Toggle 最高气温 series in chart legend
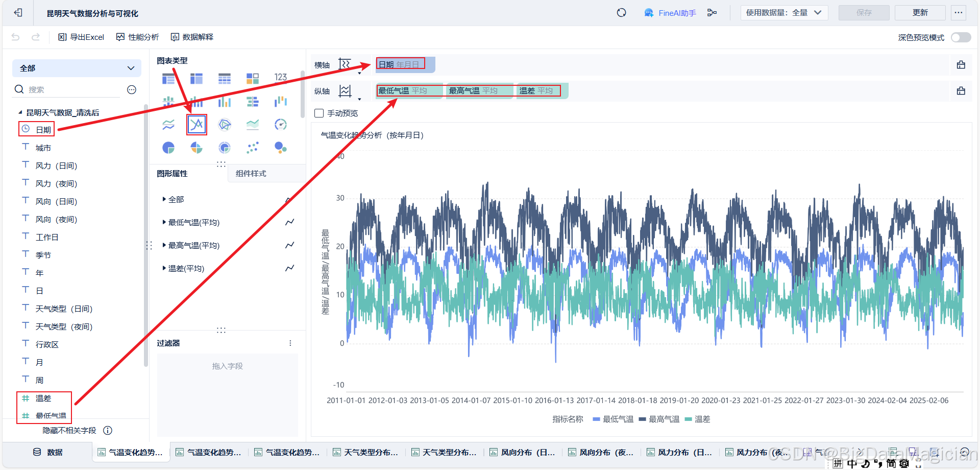The width and height of the screenshot is (980, 470). [658, 419]
